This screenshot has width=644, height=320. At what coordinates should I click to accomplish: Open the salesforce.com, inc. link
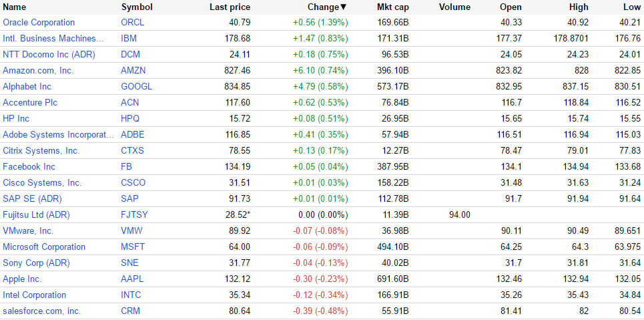tap(41, 311)
